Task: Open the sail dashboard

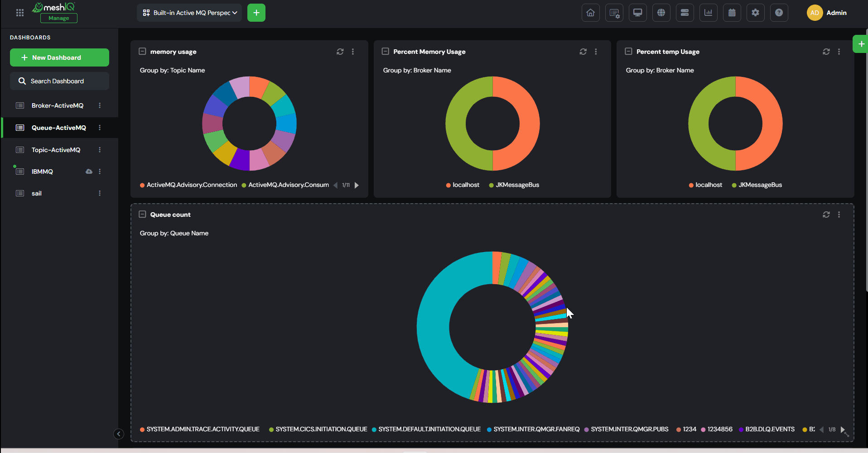Action: 37,193
